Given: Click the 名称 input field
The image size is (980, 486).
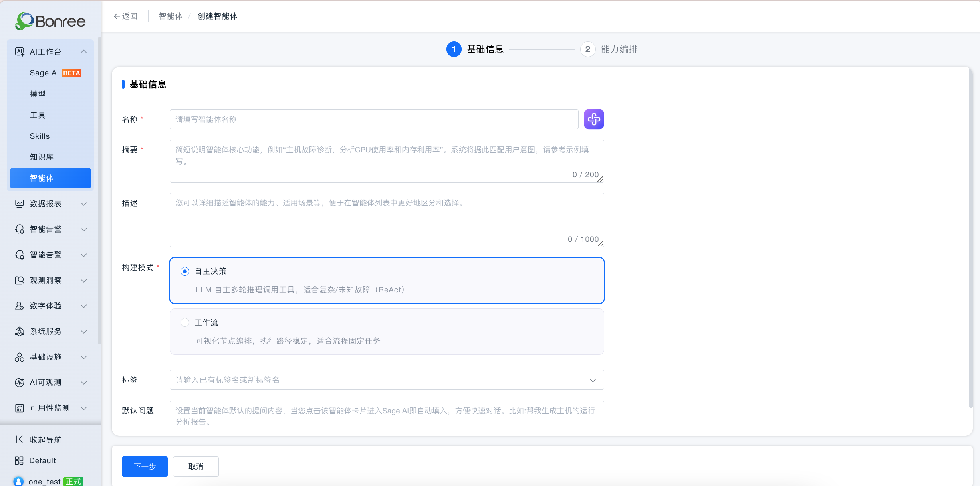Looking at the screenshot, I should (x=374, y=119).
